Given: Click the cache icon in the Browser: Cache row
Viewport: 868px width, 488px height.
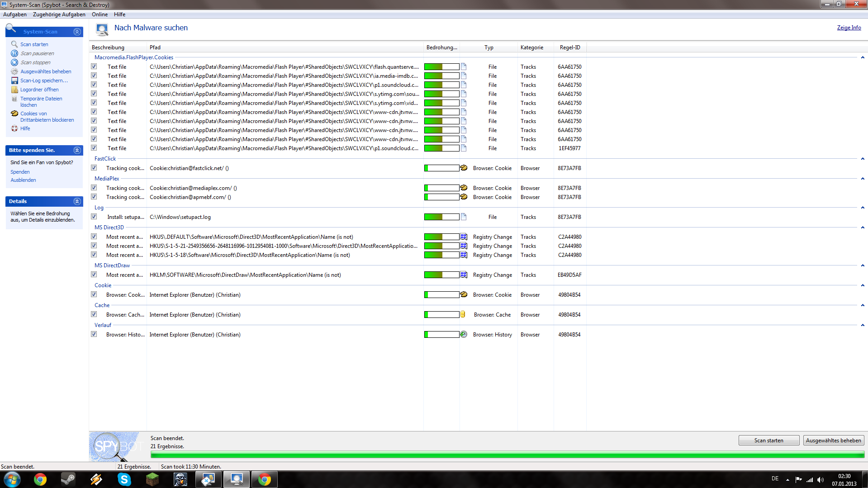Looking at the screenshot, I should tap(463, 314).
